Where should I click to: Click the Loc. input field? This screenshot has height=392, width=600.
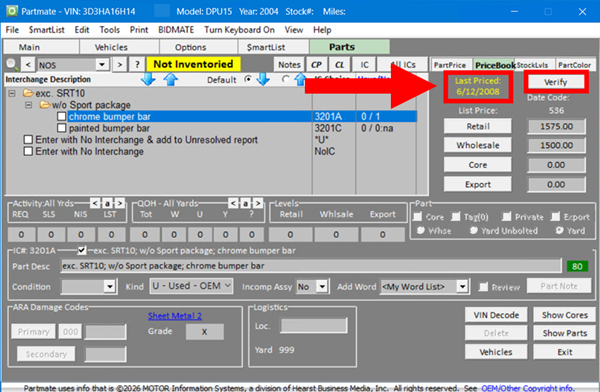pos(314,326)
